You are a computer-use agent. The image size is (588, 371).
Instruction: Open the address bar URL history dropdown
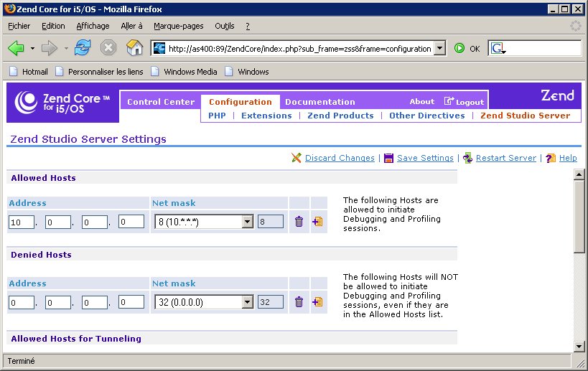click(x=439, y=48)
